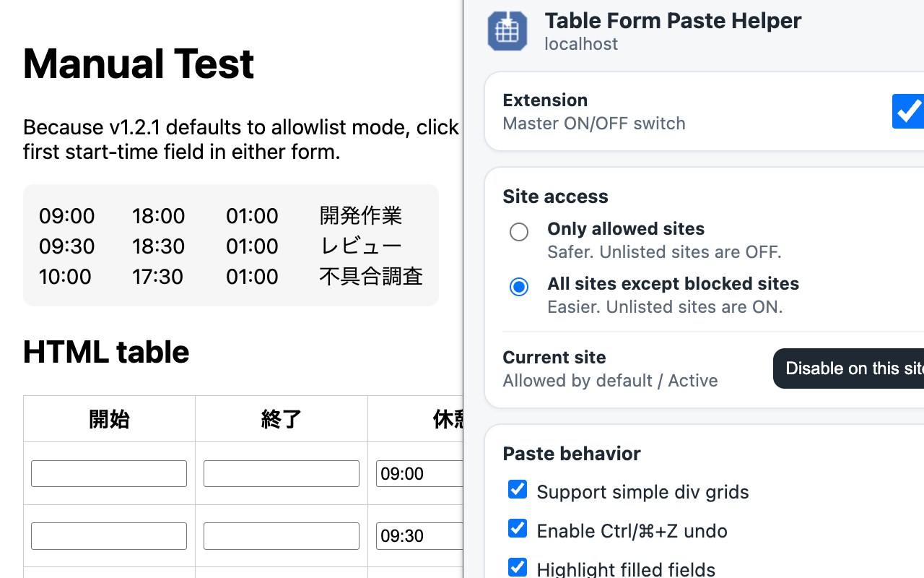This screenshot has width=924, height=578.
Task: Toggle Highlight filled fields checkbox
Action: tap(518, 567)
